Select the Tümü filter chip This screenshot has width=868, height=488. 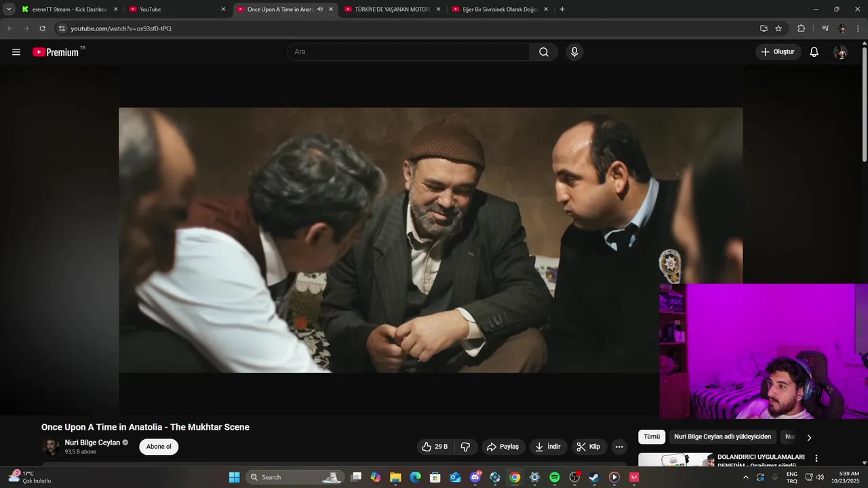point(652,437)
